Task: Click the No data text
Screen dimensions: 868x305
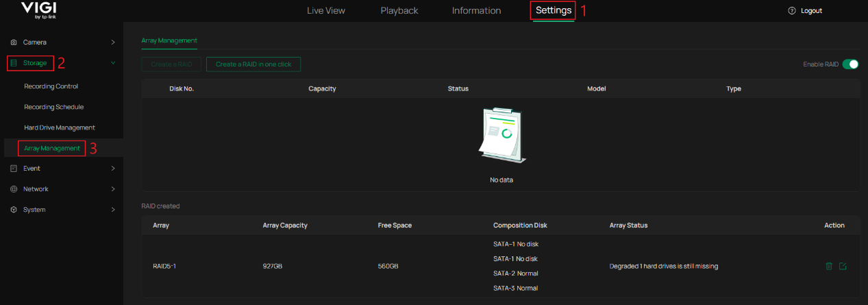Action: pyautogui.click(x=501, y=180)
